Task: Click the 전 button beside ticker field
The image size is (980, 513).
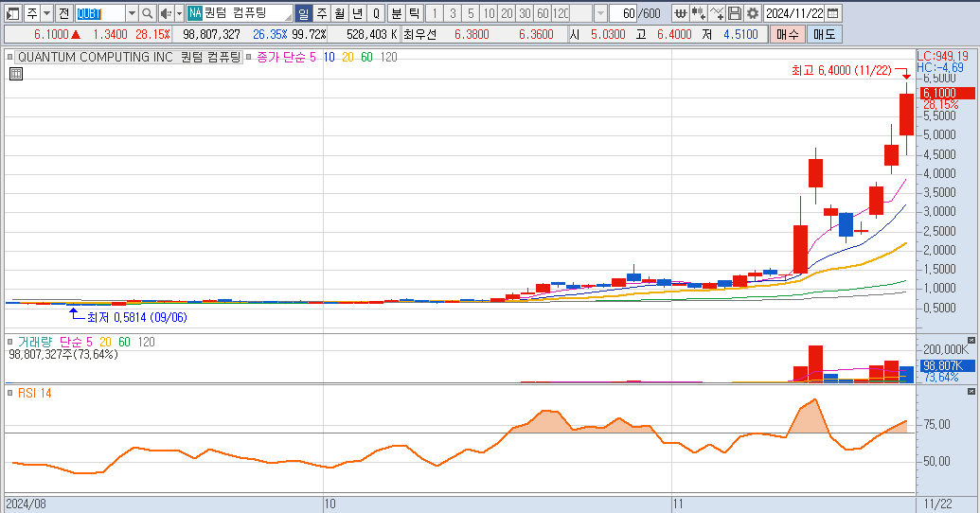Action: click(x=64, y=13)
